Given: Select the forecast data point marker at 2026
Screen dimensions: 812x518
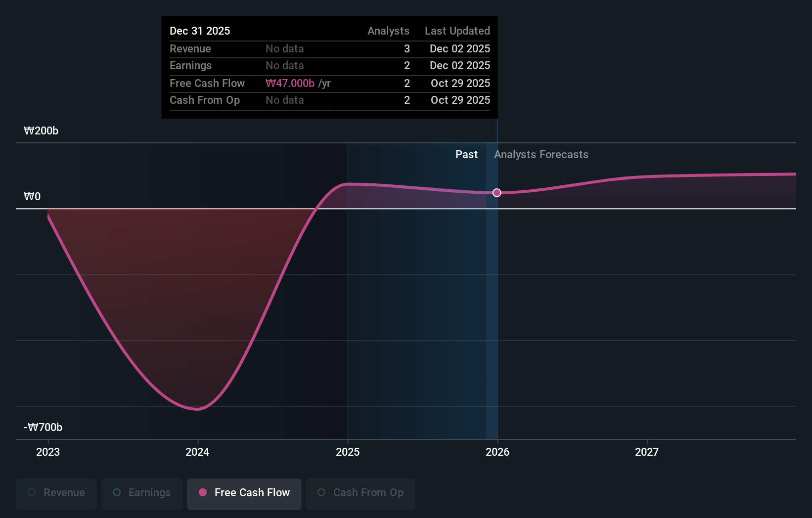Looking at the screenshot, I should click(496, 193).
